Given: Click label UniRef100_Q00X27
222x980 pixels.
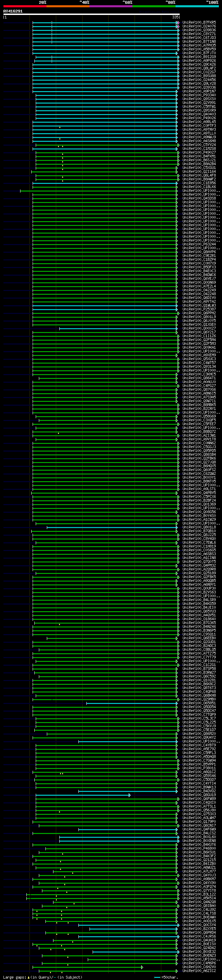Looking at the screenshot, I should click(199, 328).
